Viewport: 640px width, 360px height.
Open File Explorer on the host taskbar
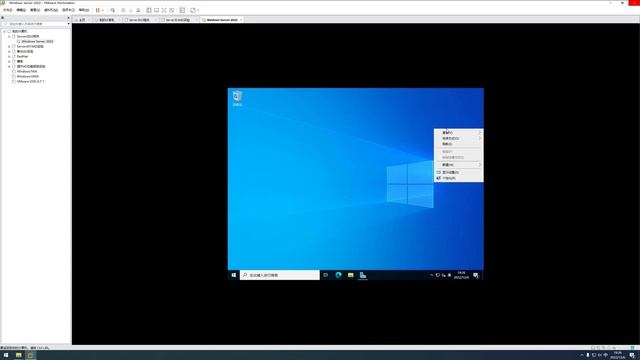click(x=18, y=356)
